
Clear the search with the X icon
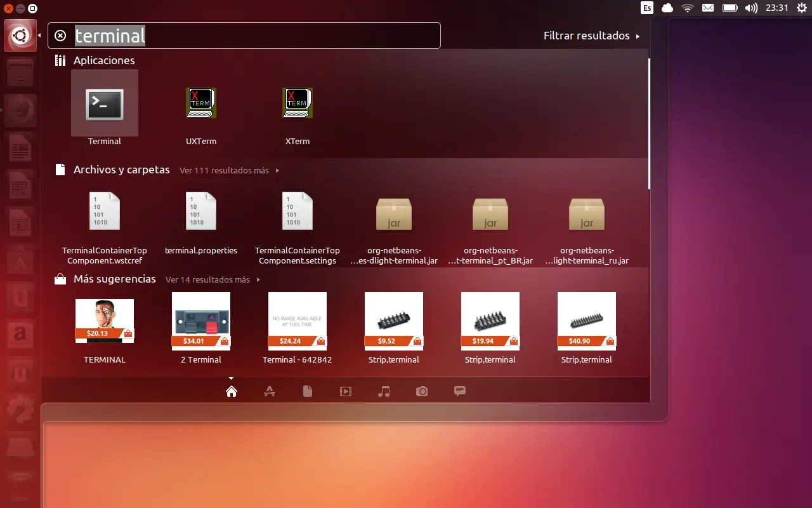coord(60,36)
